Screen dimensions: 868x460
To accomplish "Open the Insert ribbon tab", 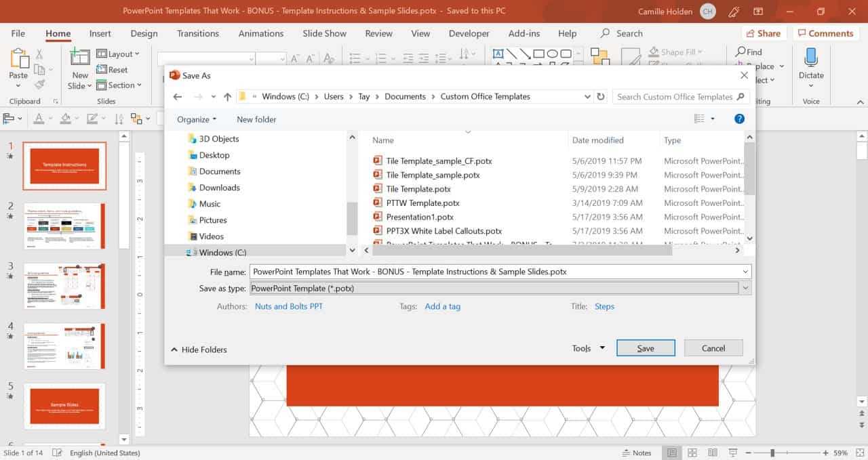I will coord(100,33).
